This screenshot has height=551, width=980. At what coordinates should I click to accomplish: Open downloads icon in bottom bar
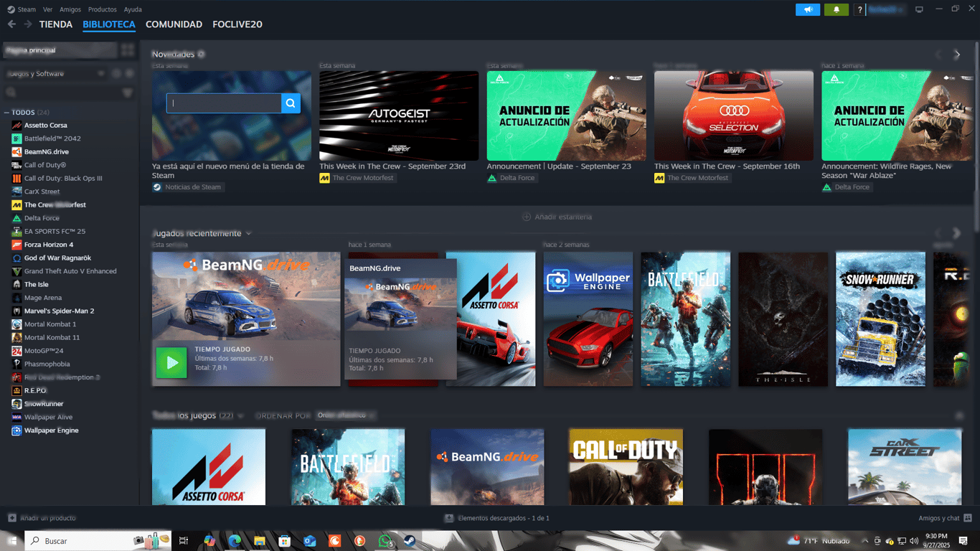coord(449,518)
